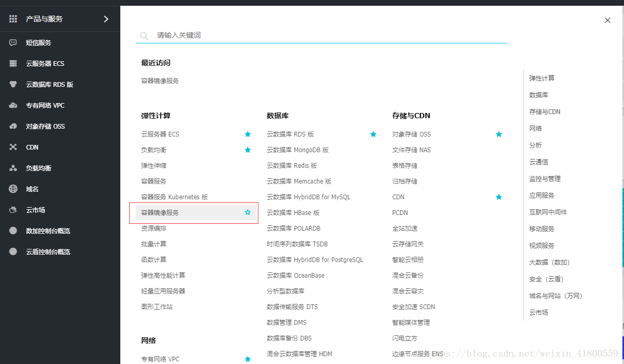Click the 专有网络 VPC cloud icon
This screenshot has width=624, height=364.
coord(13,106)
